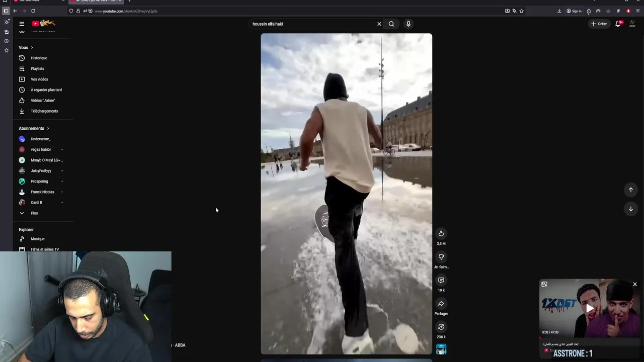
Task: Open Vos vidéos in sidebar
Action: coord(40,79)
